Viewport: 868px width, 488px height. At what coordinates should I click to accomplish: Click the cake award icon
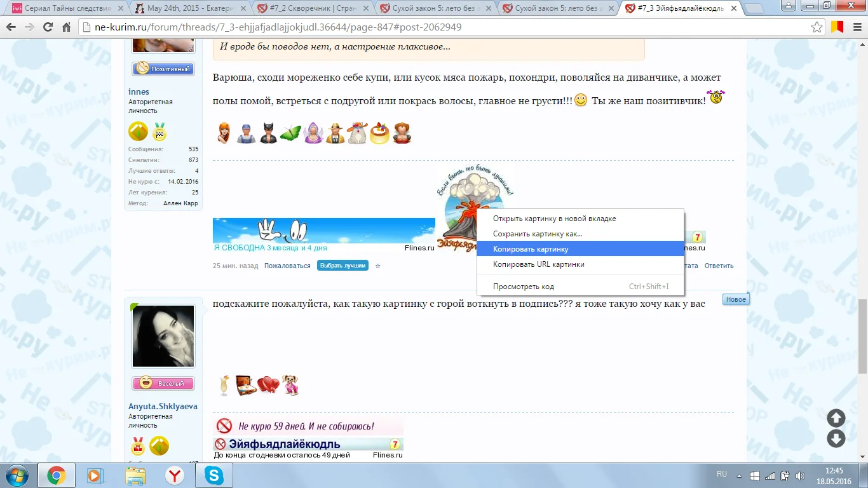[379, 133]
